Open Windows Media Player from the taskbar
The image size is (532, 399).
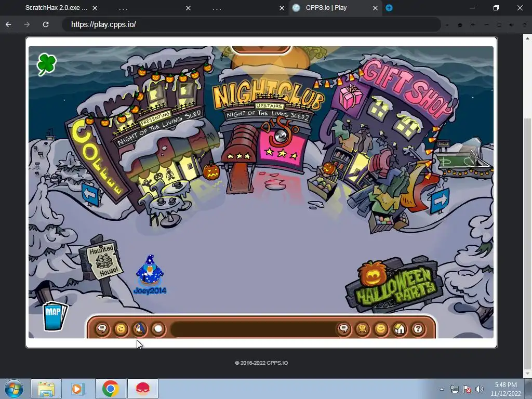(77, 389)
